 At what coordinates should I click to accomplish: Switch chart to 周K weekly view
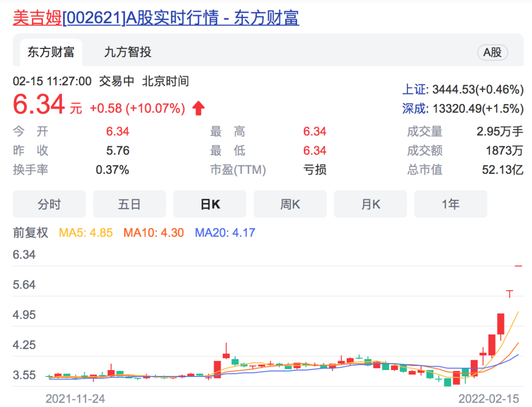290,204
